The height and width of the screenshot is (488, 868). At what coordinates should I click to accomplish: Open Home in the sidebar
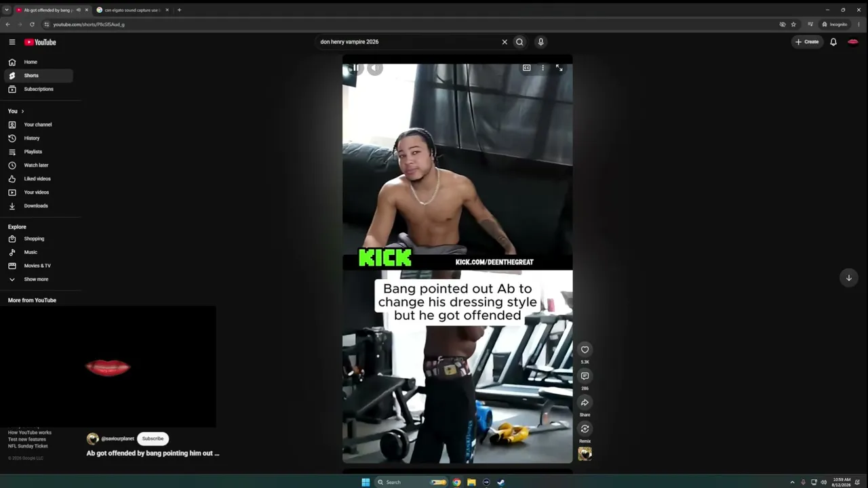38,62
